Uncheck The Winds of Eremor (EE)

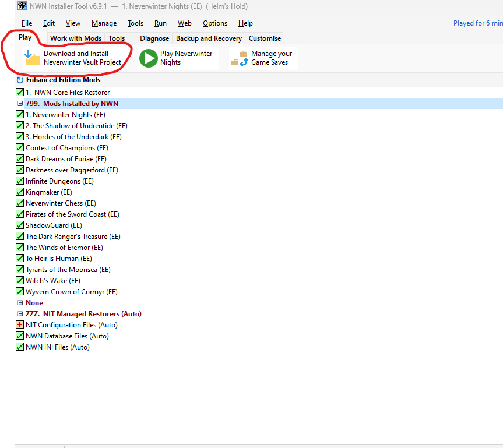(20, 247)
